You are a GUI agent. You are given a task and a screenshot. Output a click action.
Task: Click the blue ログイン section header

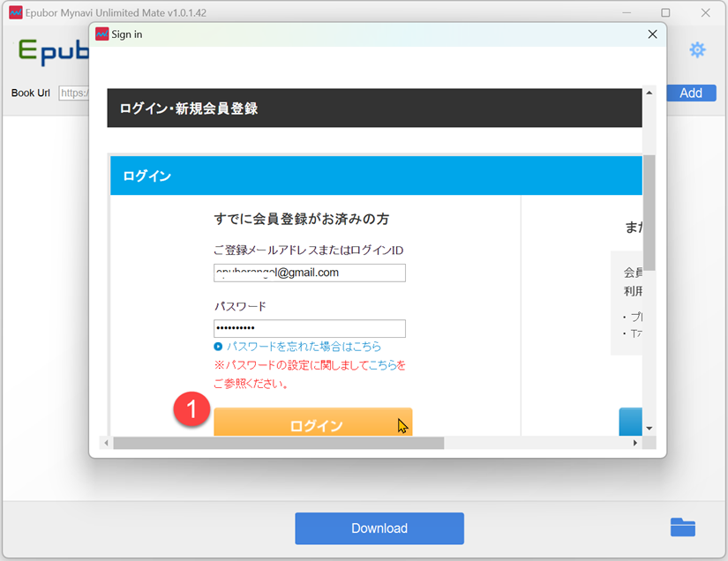pos(376,176)
